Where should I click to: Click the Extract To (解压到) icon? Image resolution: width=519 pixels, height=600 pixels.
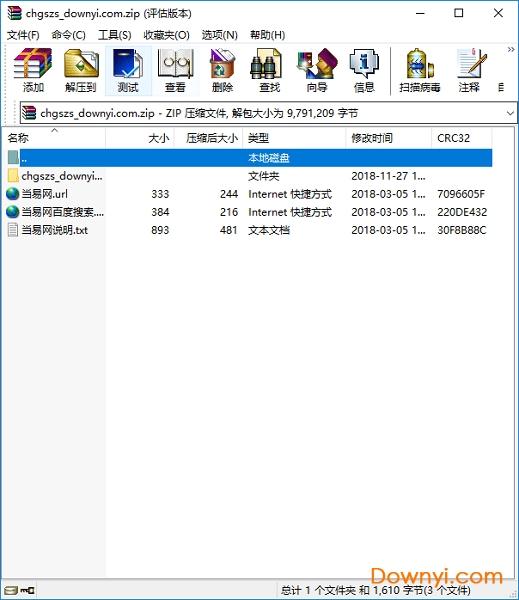pyautogui.click(x=80, y=70)
